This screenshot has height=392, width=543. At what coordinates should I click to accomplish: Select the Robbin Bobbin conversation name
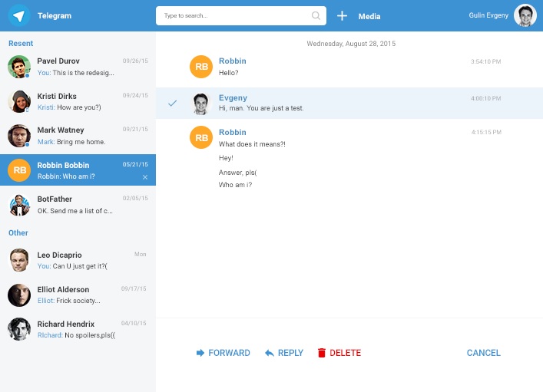(63, 165)
